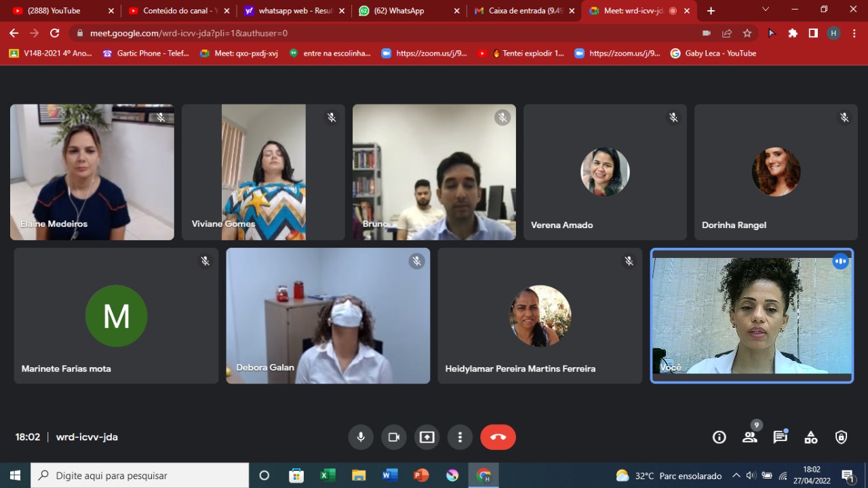The width and height of the screenshot is (868, 488).
Task: Open Chrome extensions puzzle icon
Action: point(793,33)
